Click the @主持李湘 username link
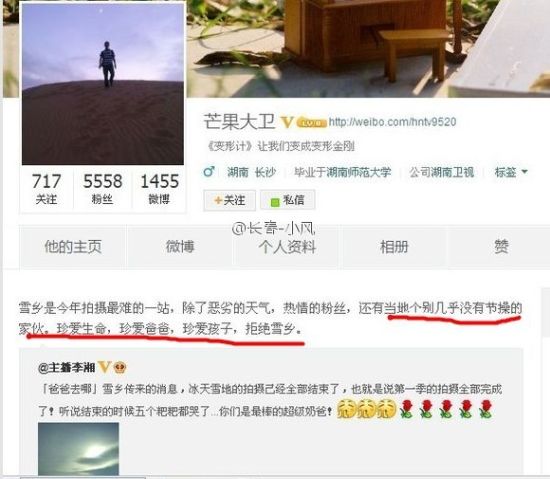Viewport: 550px width, 479px height. 67,367
